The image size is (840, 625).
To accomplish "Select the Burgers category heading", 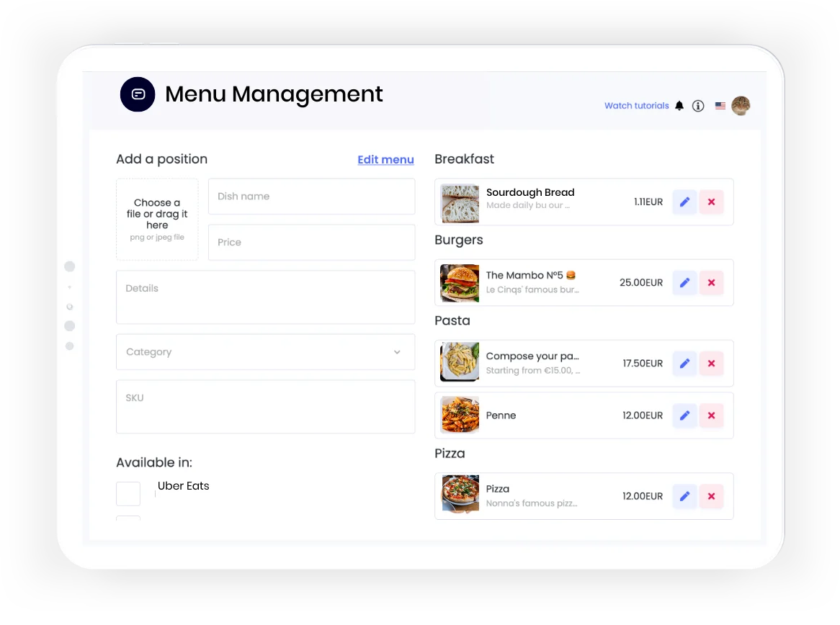I will (x=459, y=240).
